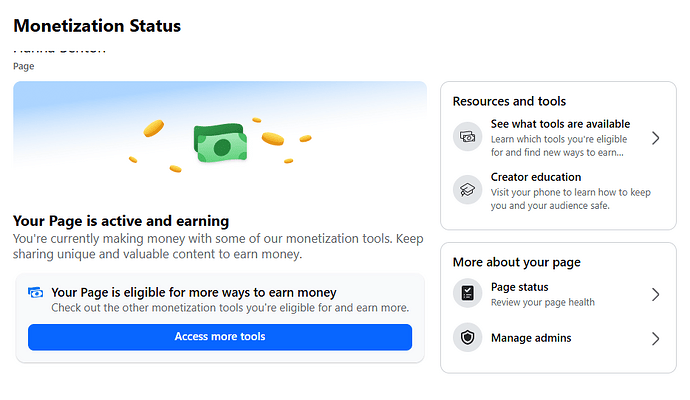Click the Resources and tools panel header
Screen dimensions: 690x400
(x=509, y=102)
